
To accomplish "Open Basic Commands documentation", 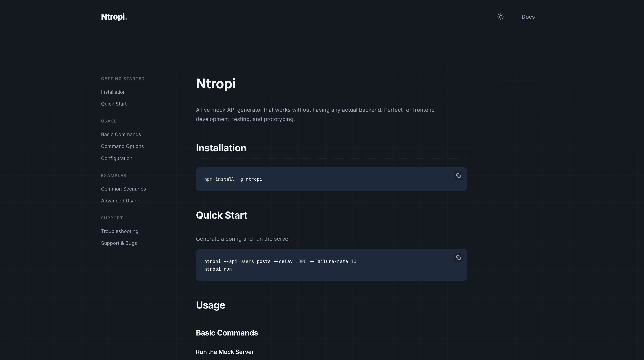I will 121,134.
